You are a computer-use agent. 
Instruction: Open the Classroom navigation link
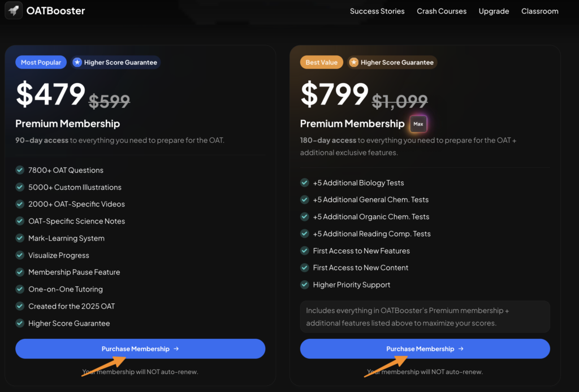539,11
